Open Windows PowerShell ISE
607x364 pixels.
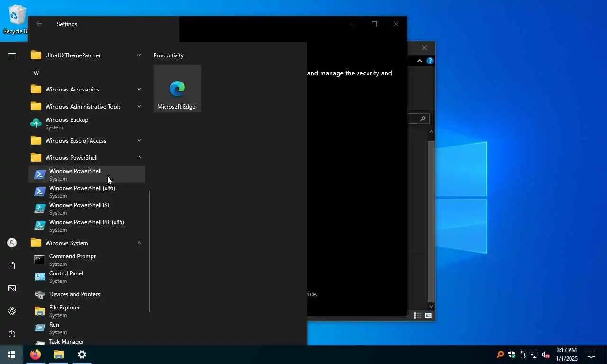[87, 209]
